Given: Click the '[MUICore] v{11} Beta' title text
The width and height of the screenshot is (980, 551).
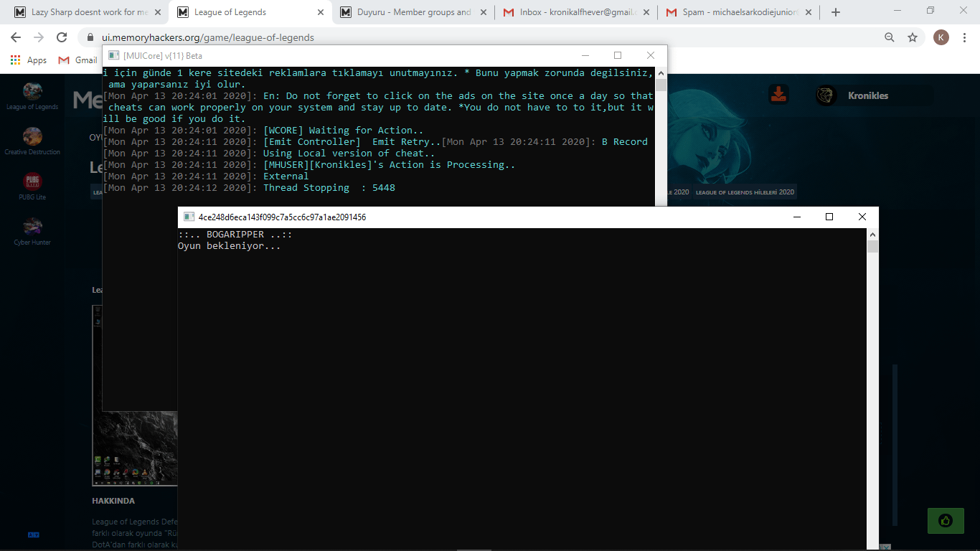Looking at the screenshot, I should tap(163, 55).
